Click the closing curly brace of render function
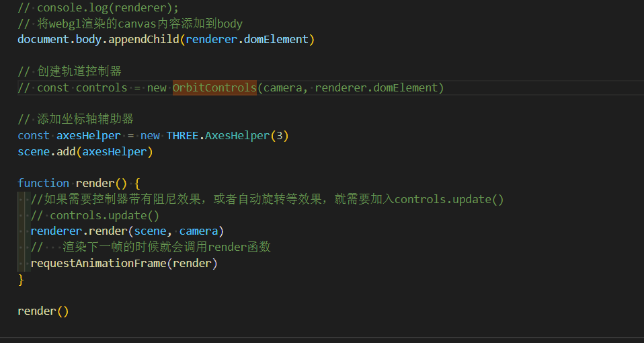 21,280
